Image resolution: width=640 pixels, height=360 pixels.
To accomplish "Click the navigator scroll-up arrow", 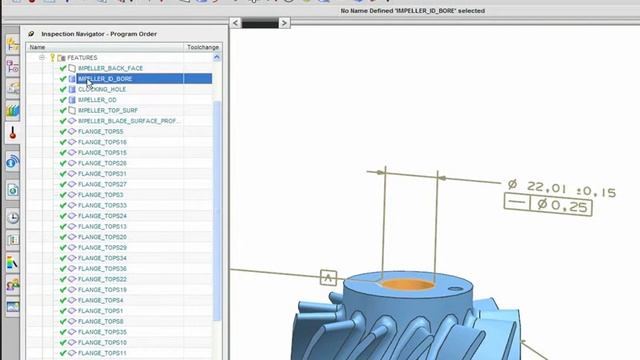I will (x=217, y=58).
